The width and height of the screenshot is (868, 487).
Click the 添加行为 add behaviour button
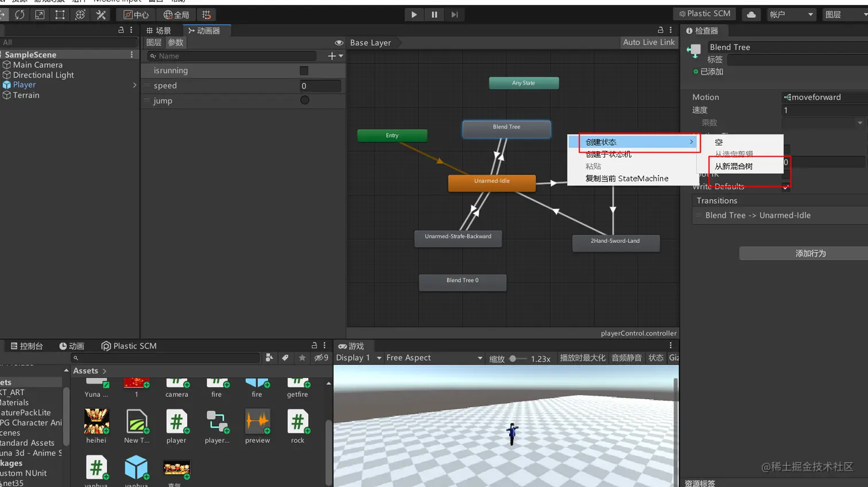click(x=804, y=253)
